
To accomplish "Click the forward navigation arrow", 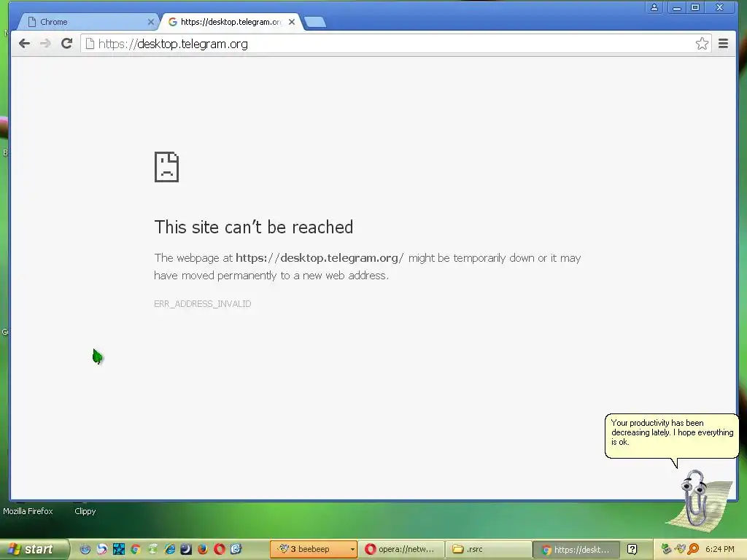I will click(45, 44).
